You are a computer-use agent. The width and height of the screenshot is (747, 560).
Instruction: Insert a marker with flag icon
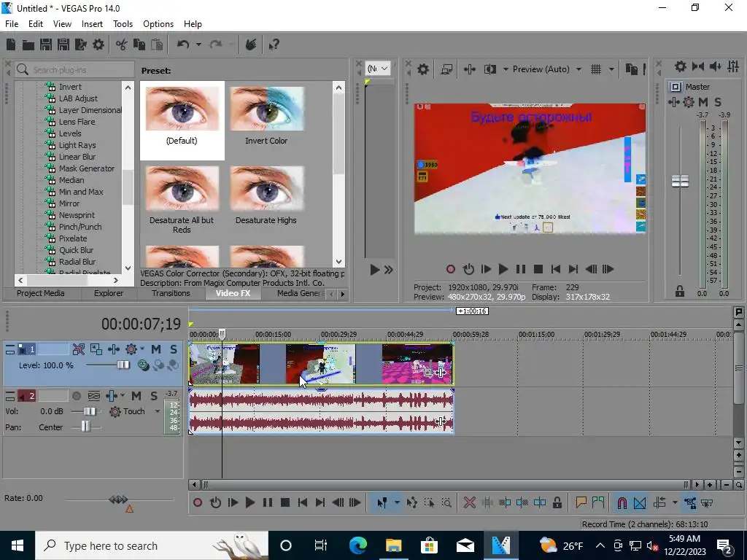pos(581,502)
